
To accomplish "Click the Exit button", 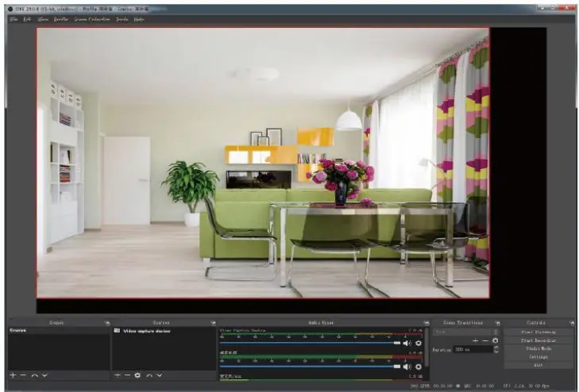I will click(538, 365).
